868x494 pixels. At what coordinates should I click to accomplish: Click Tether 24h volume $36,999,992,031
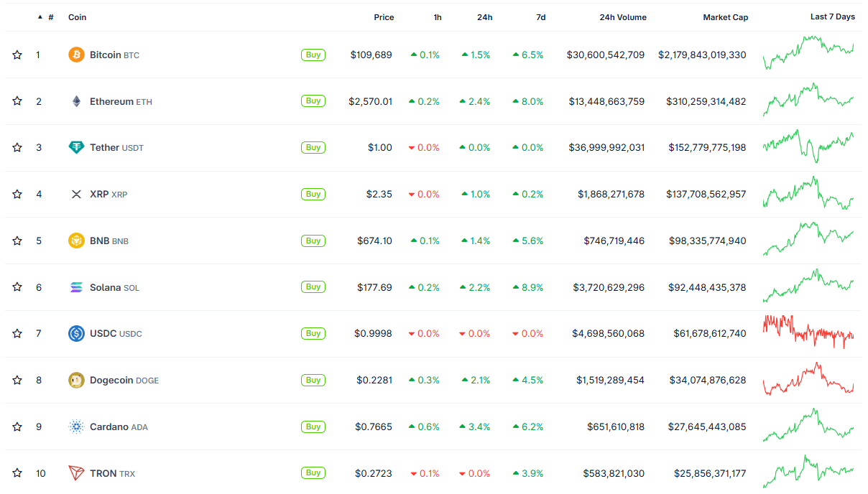pyautogui.click(x=606, y=147)
